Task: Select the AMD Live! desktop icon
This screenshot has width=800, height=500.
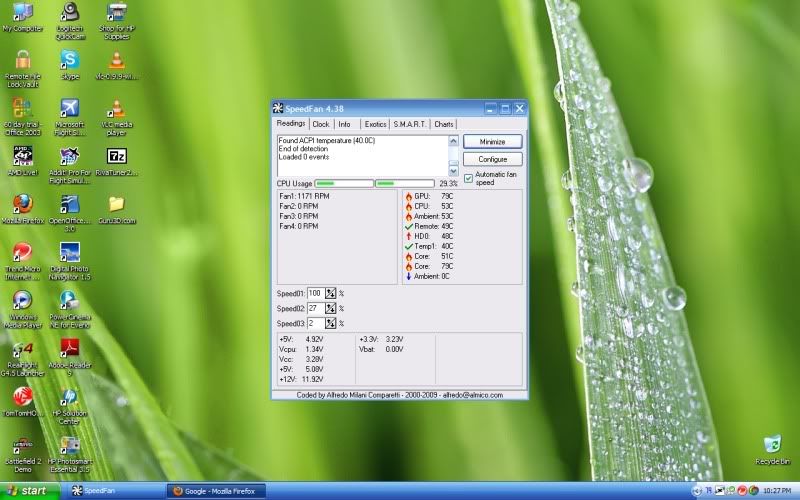Action: tap(22, 161)
